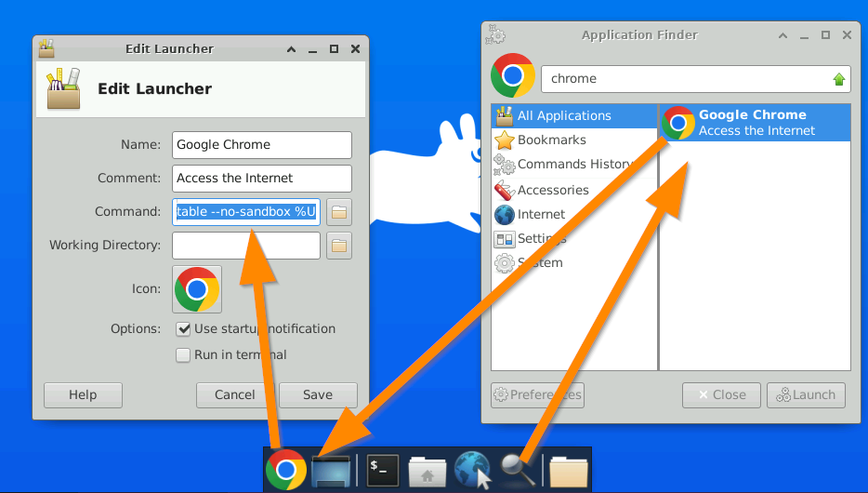The width and height of the screenshot is (868, 493).
Task: Open Application Finder Preferences
Action: pyautogui.click(x=537, y=395)
